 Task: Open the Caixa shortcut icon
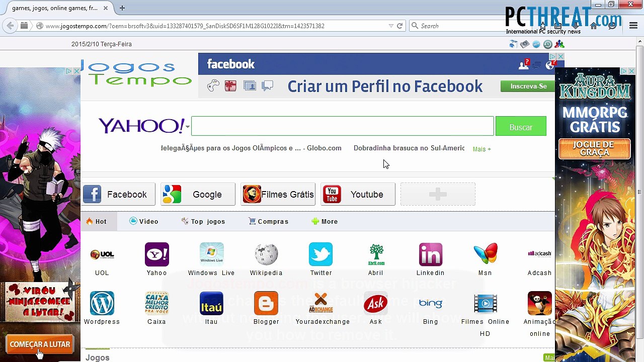(x=157, y=303)
